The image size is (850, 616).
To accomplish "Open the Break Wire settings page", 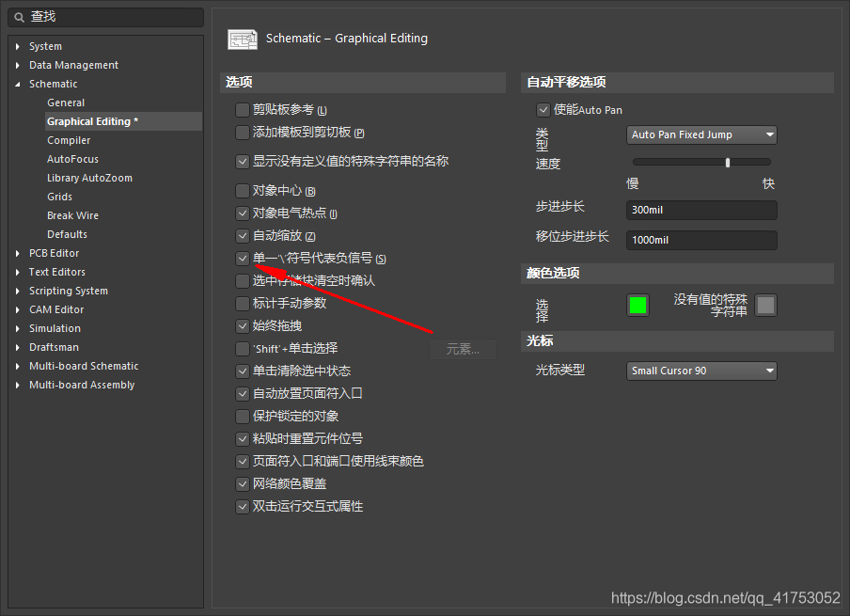I will pyautogui.click(x=72, y=215).
